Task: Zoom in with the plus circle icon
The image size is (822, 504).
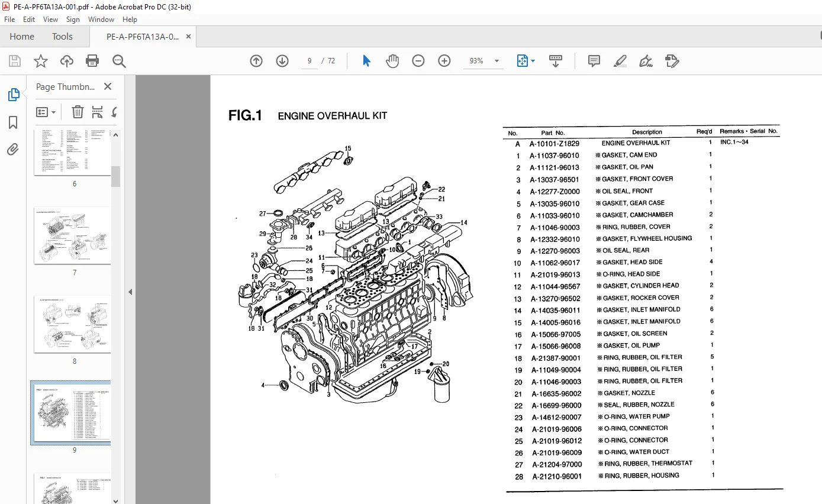Action: 444,61
